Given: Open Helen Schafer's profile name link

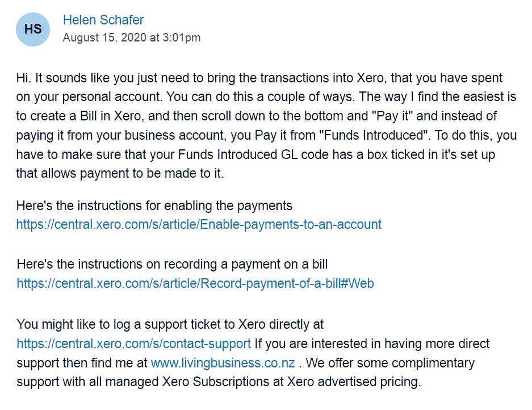Looking at the screenshot, I should point(103,20).
